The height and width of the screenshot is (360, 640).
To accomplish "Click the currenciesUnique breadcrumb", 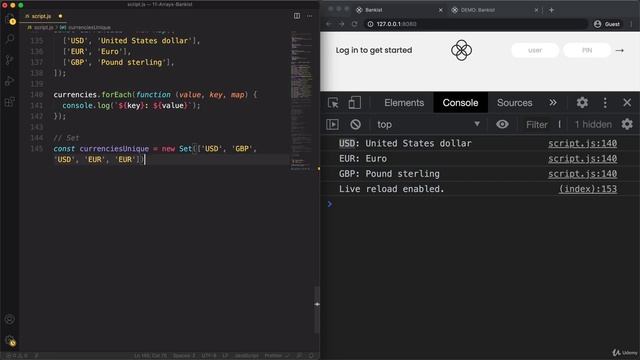I will coord(89,27).
